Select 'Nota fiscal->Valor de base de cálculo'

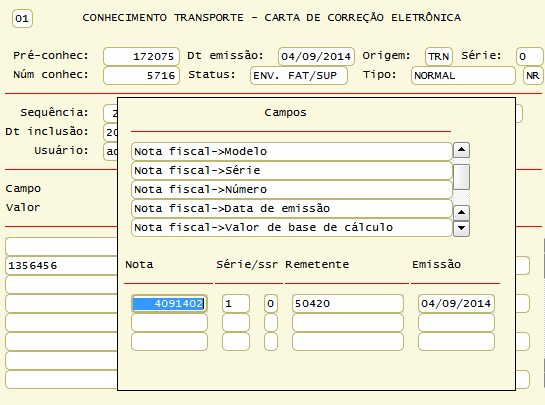click(292, 227)
